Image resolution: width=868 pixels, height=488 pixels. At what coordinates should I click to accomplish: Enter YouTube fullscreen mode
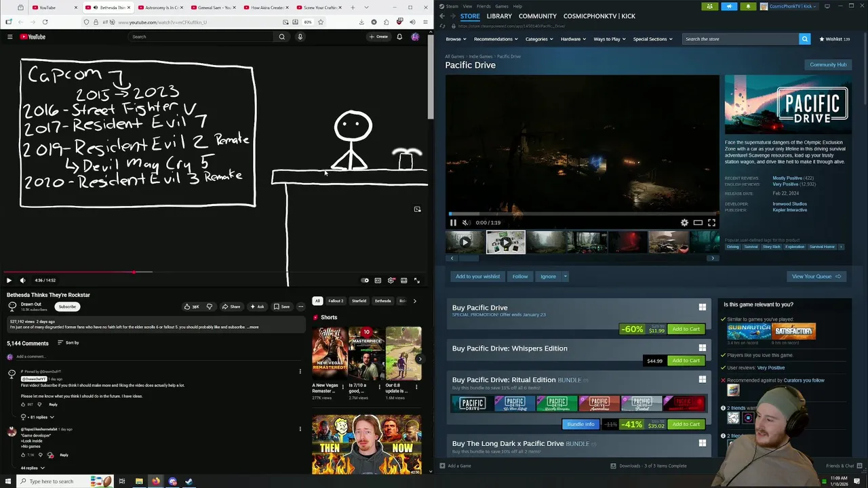[416, 280]
